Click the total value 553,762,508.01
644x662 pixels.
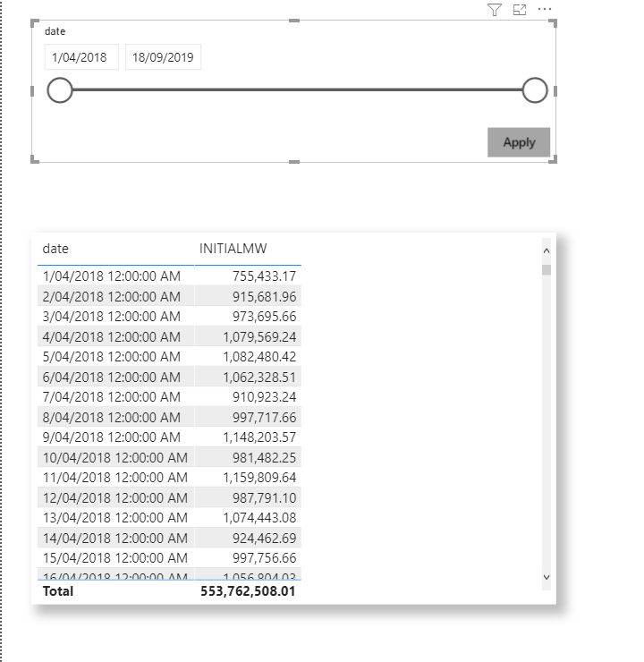click(x=248, y=591)
